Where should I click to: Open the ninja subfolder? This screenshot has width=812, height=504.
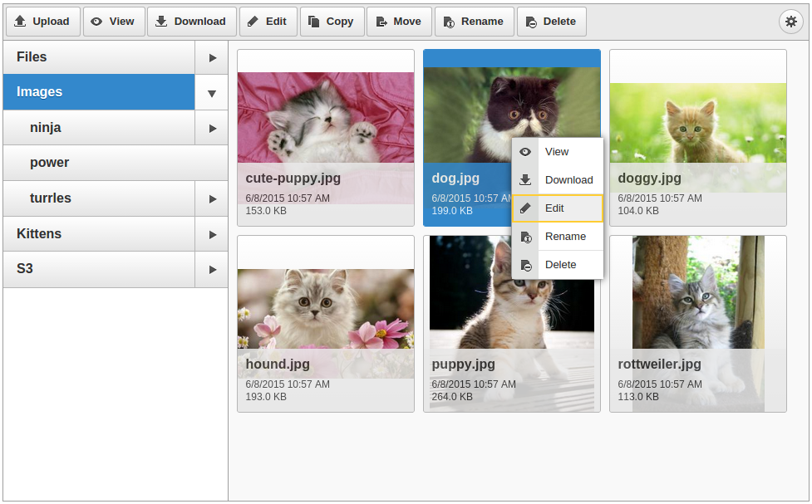[x=99, y=128]
